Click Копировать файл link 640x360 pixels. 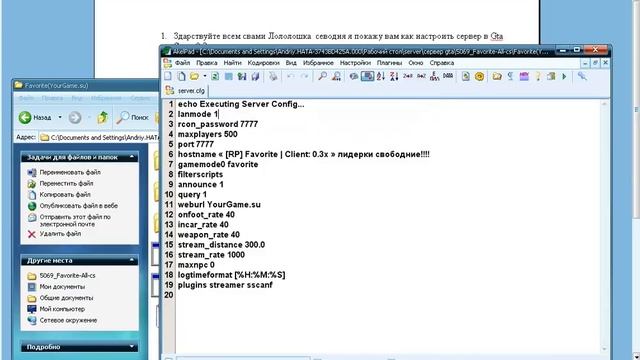pyautogui.click(x=65, y=195)
